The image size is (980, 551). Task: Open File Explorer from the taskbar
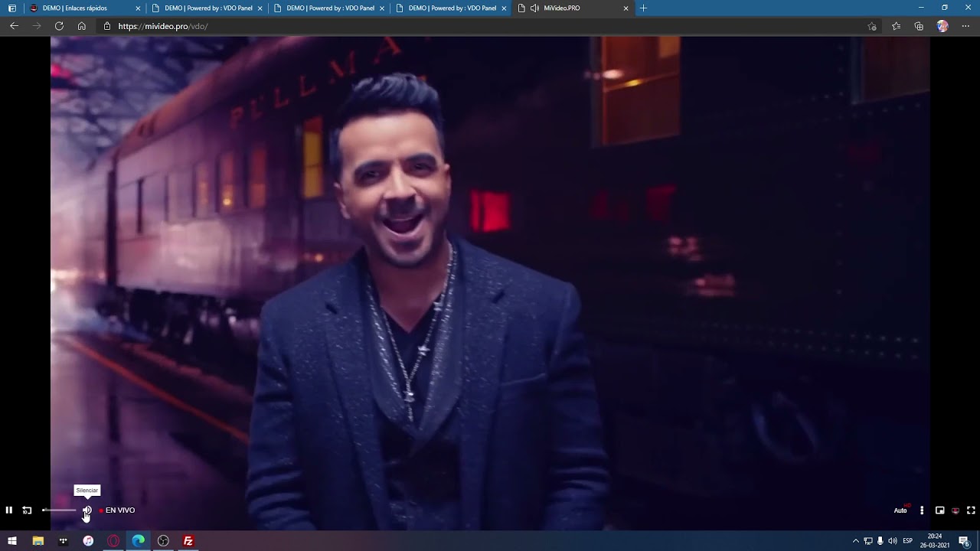[38, 541]
